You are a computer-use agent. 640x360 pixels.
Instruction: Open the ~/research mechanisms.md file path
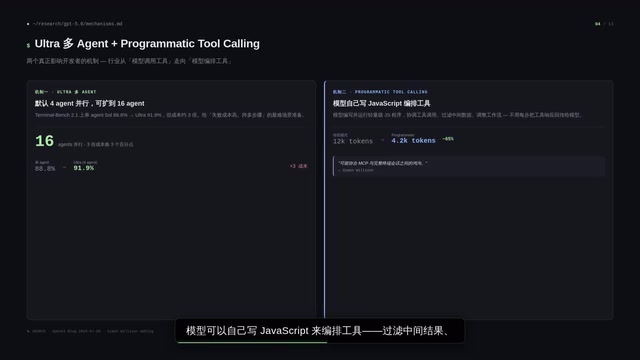point(78,24)
